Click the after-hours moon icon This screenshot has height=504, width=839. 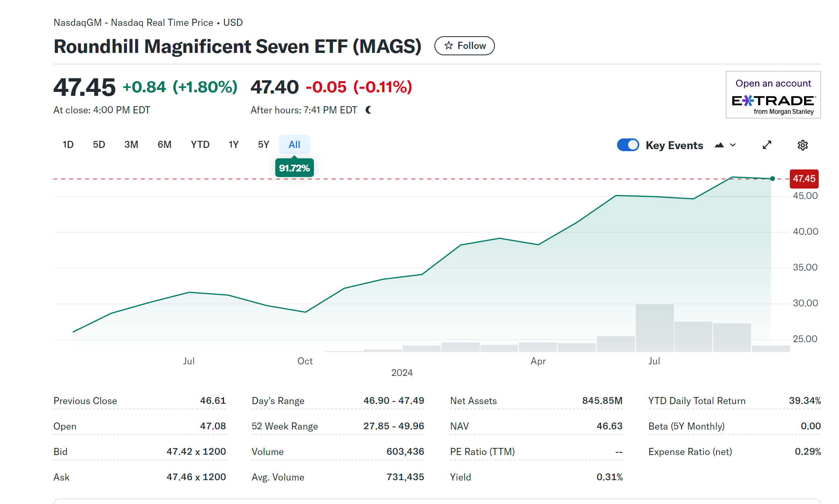tap(368, 110)
